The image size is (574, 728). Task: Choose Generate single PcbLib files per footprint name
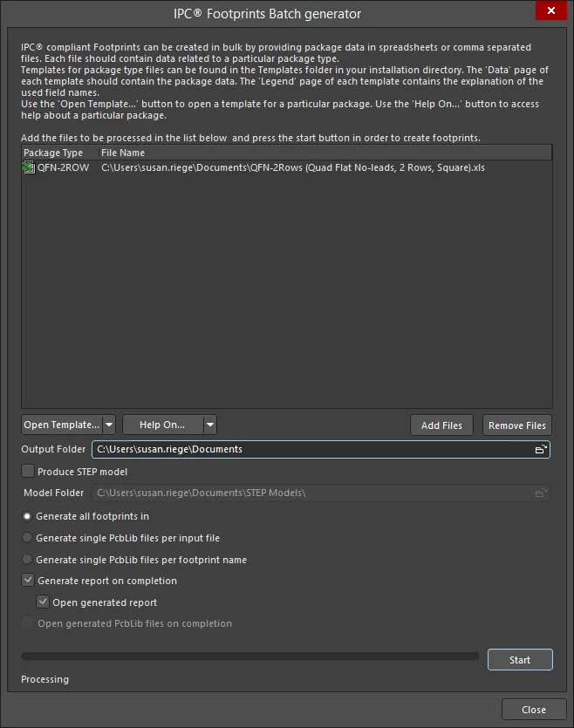coord(27,560)
